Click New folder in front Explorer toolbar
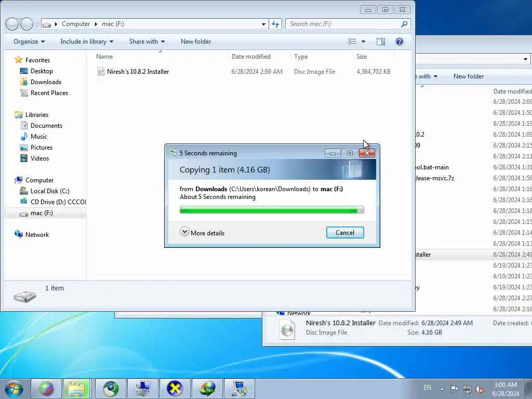Viewport: 532px width, 399px height. point(196,42)
